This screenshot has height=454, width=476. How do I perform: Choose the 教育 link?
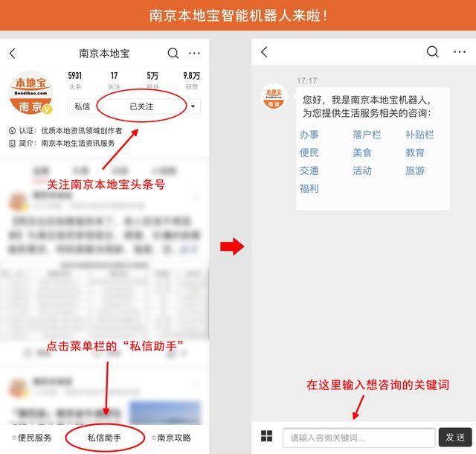coord(415,153)
